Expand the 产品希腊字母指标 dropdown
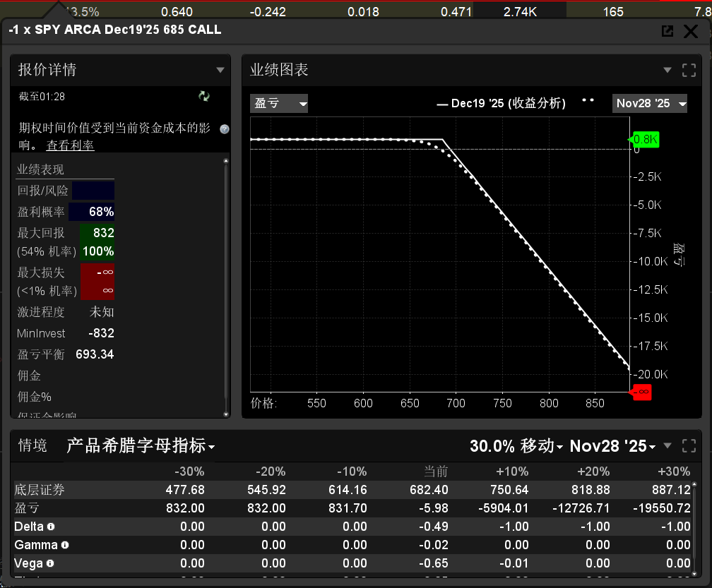The image size is (712, 588). coord(141,446)
